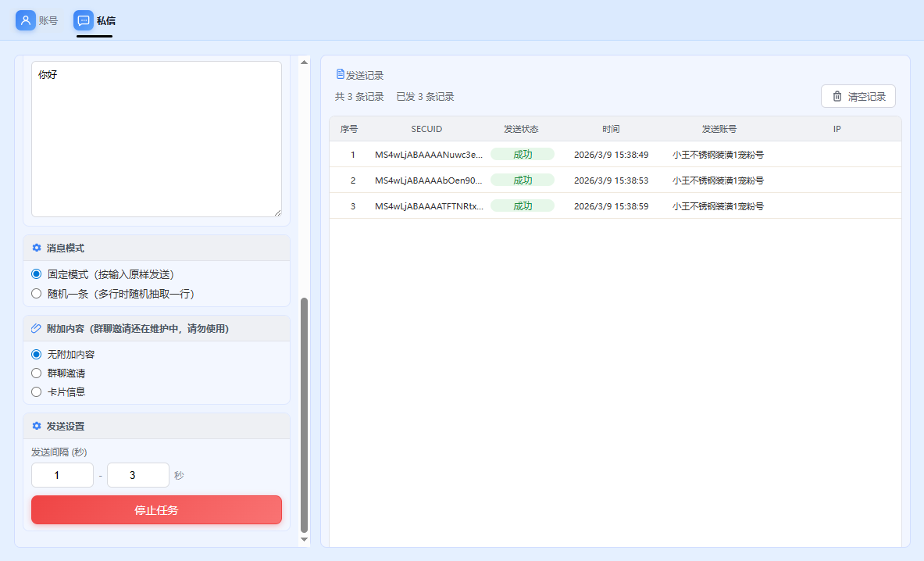
Task: Click the account (账号) person icon
Action: click(x=26, y=20)
